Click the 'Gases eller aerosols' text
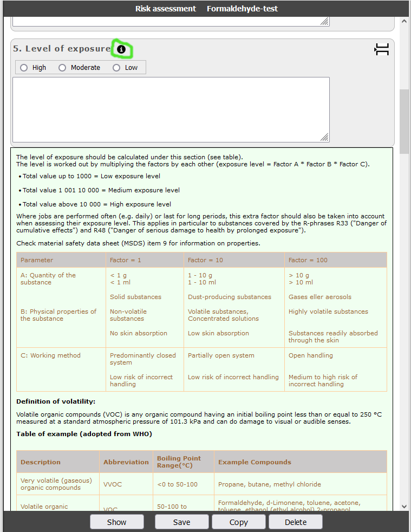This screenshot has width=411, height=532. [x=320, y=297]
